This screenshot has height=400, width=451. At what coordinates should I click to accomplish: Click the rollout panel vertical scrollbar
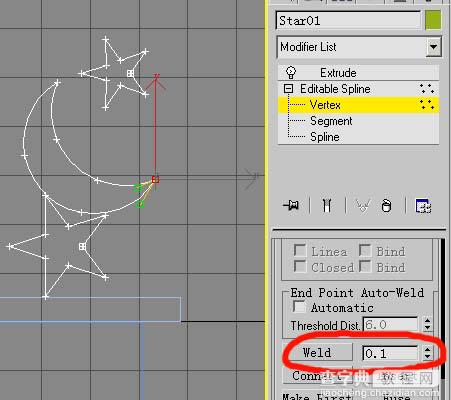443,308
